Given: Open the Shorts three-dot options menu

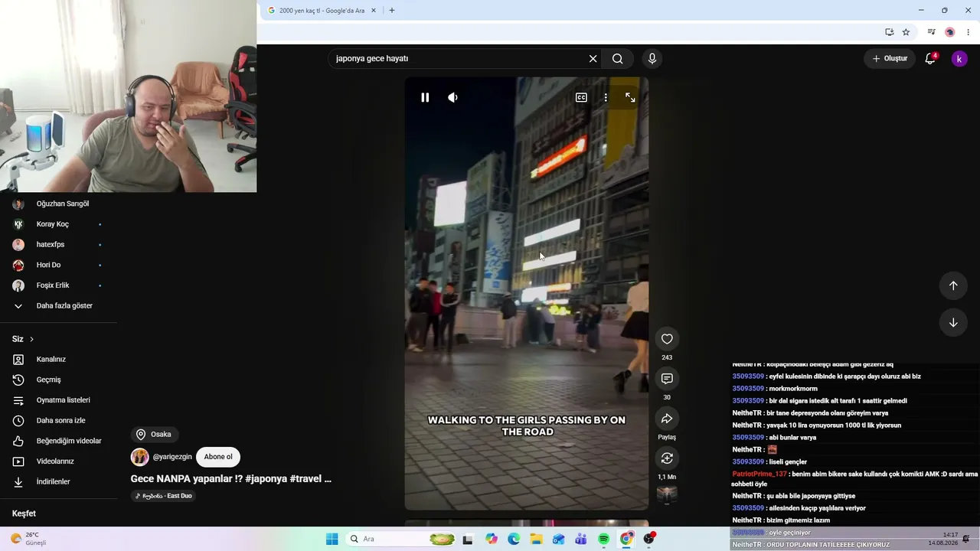Looking at the screenshot, I should (x=606, y=97).
